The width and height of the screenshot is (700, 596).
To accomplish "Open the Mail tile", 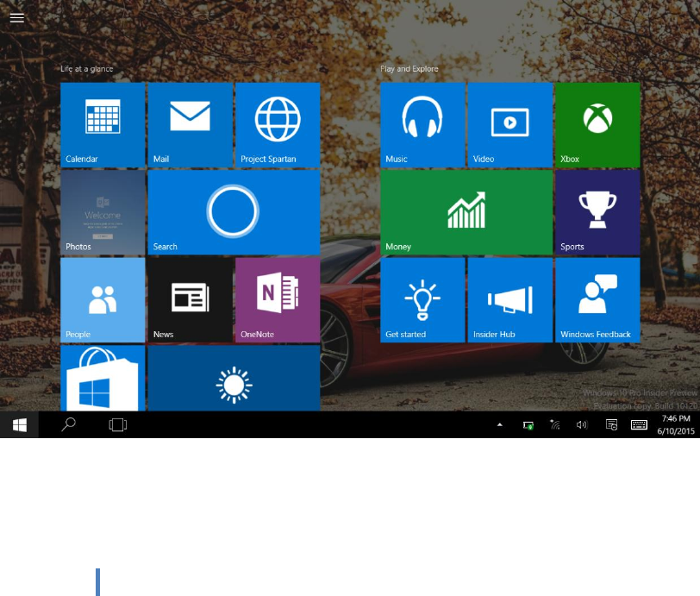I will pos(191,125).
